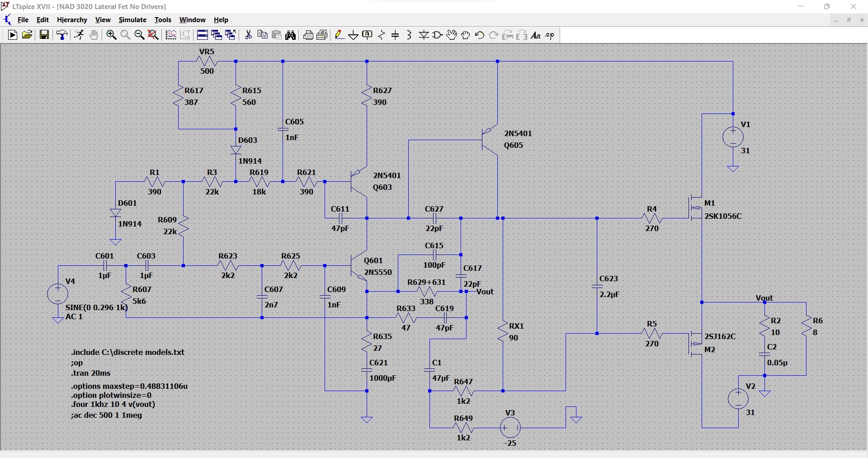868x458 pixels.
Task: Open the Edit menu
Action: click(42, 20)
